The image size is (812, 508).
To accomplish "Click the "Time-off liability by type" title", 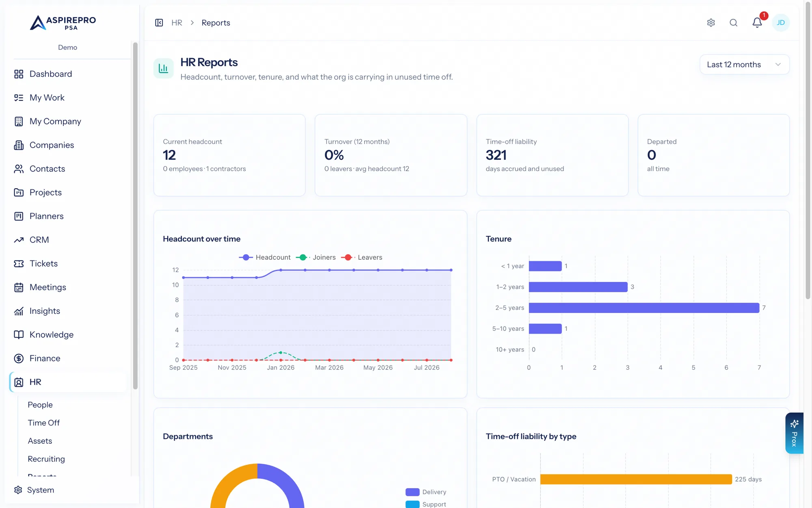I will [531, 436].
